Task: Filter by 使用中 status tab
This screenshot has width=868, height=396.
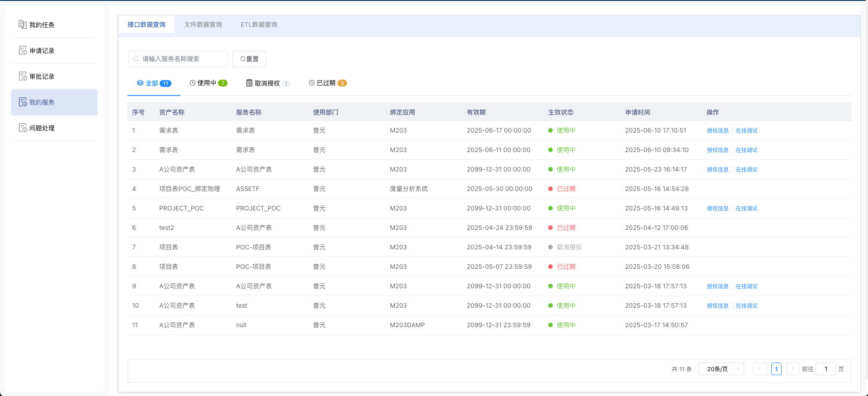Action: coord(208,83)
